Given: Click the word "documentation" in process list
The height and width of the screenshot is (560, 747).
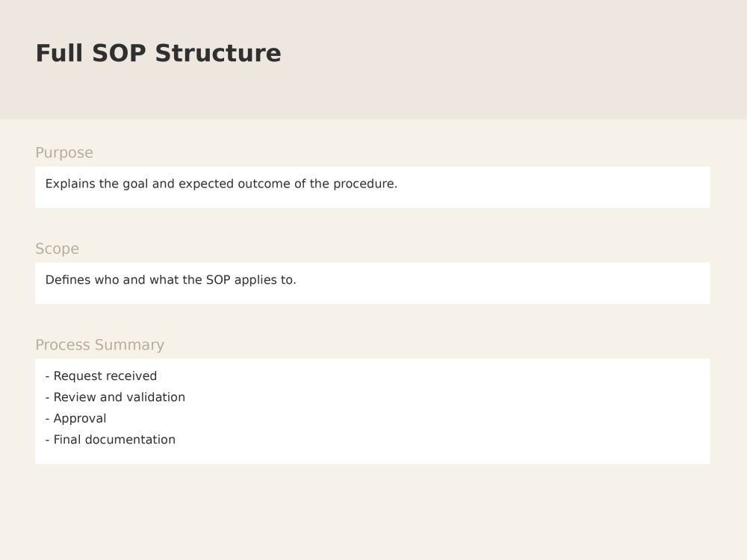Looking at the screenshot, I should (x=130, y=440).
